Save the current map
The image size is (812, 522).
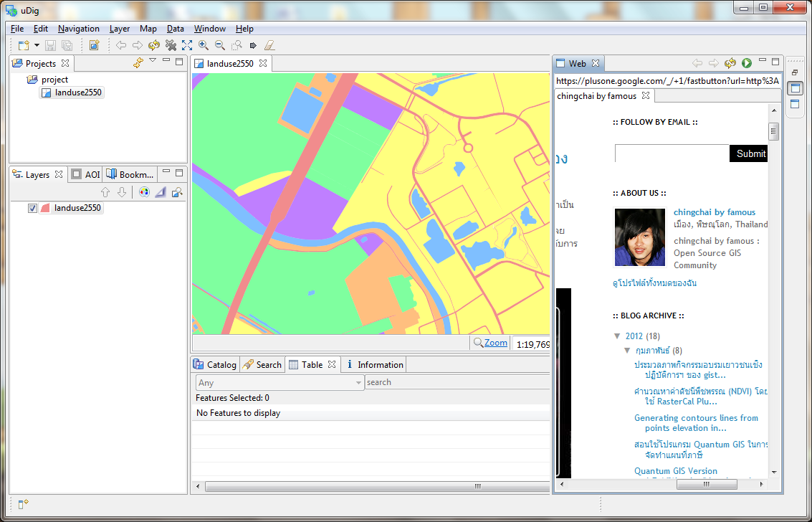click(x=50, y=44)
